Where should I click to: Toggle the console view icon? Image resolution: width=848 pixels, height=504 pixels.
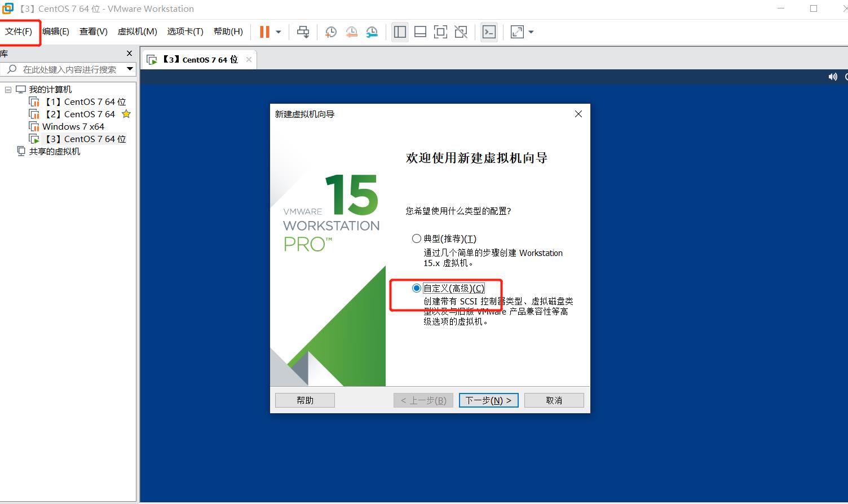(x=489, y=32)
